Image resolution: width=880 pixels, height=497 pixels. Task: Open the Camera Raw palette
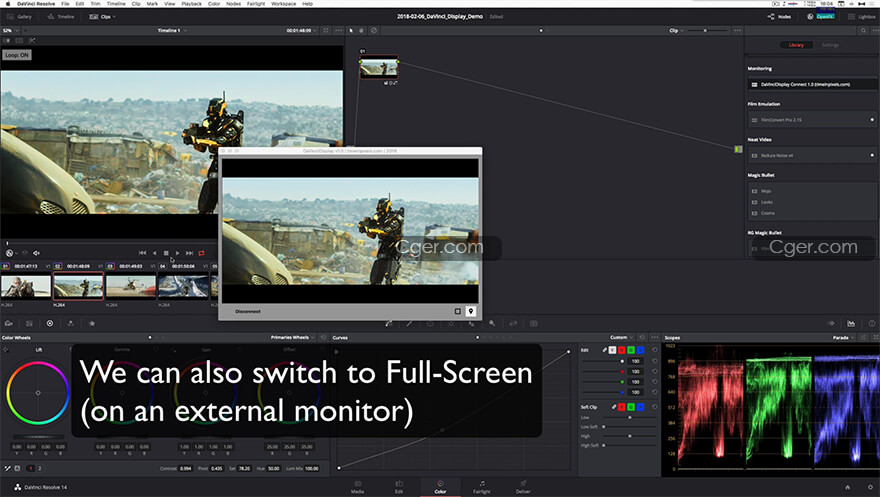click(8, 323)
